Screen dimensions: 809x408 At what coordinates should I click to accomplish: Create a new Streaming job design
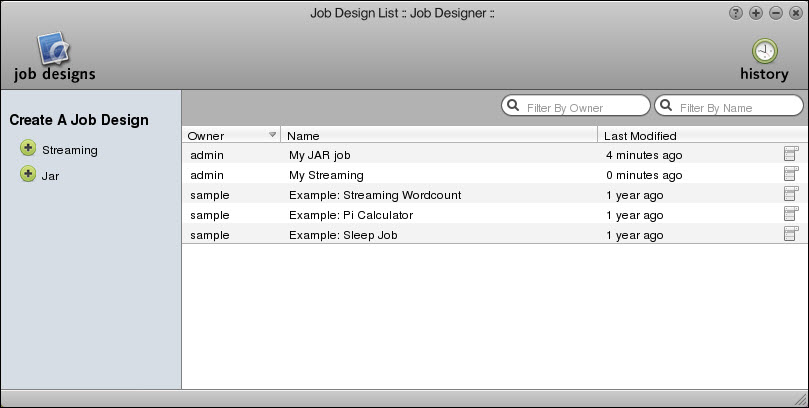69,150
